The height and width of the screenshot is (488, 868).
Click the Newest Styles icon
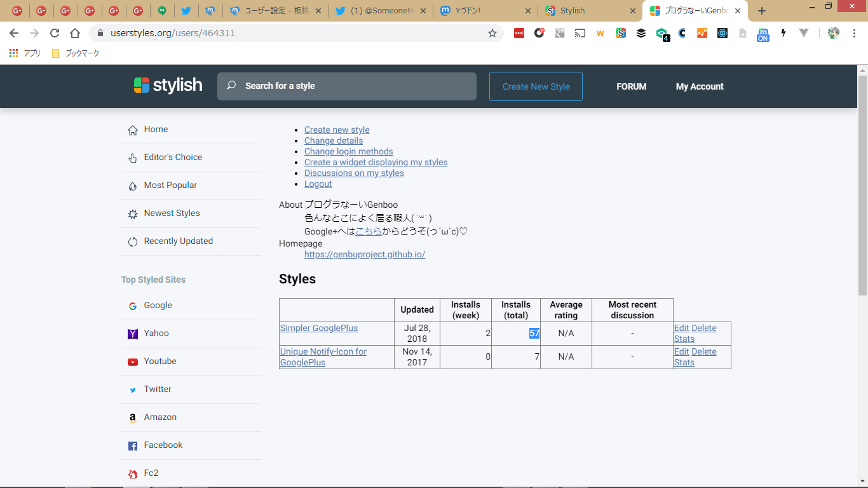pos(133,214)
